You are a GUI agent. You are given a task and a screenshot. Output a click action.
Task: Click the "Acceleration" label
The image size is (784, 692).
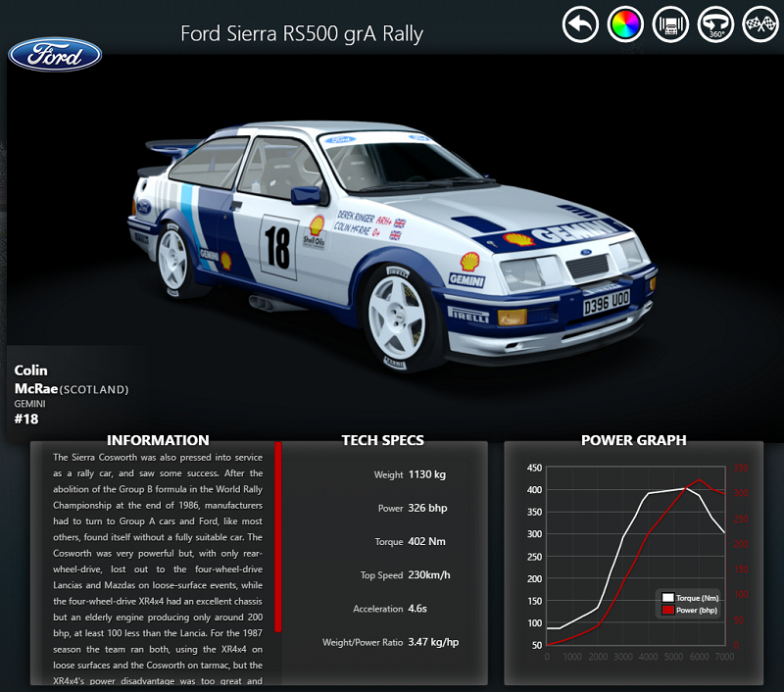(x=378, y=609)
